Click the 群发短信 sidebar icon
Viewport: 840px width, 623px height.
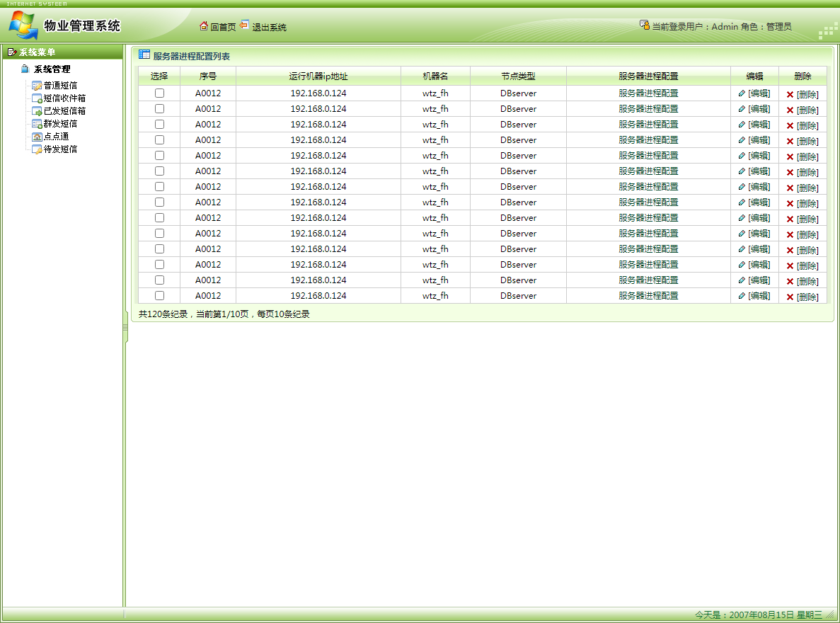click(37, 124)
